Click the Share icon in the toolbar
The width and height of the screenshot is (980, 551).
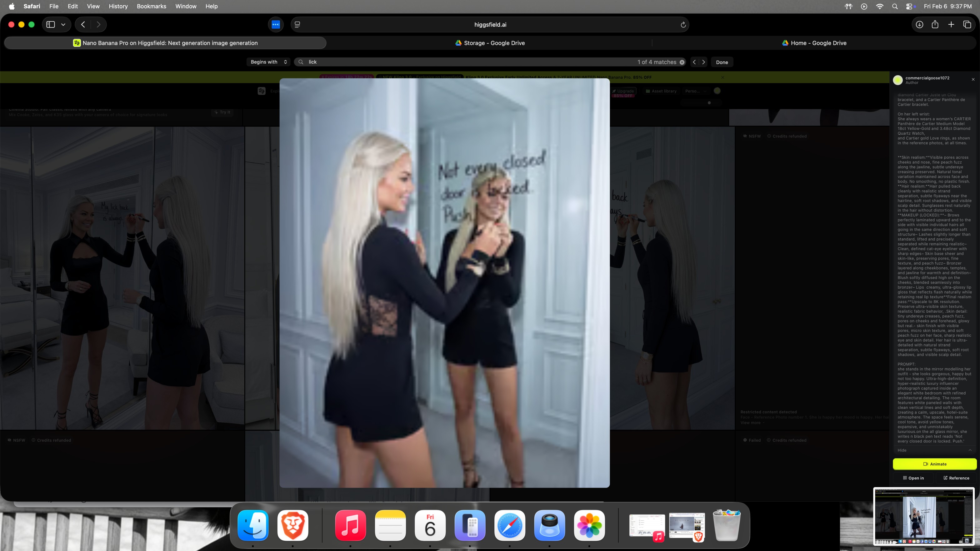click(935, 24)
